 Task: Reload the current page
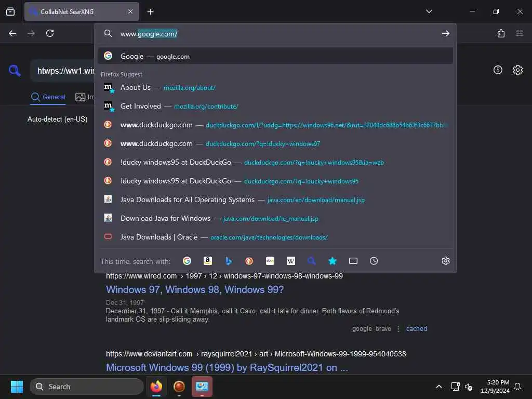click(50, 33)
